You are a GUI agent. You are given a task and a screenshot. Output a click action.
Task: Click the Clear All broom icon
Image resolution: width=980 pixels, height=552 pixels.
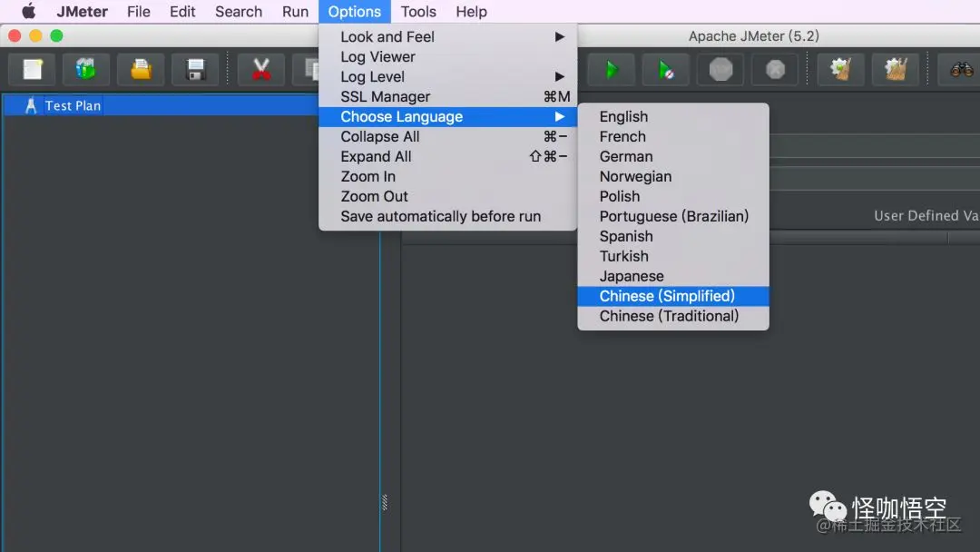pyautogui.click(x=896, y=69)
